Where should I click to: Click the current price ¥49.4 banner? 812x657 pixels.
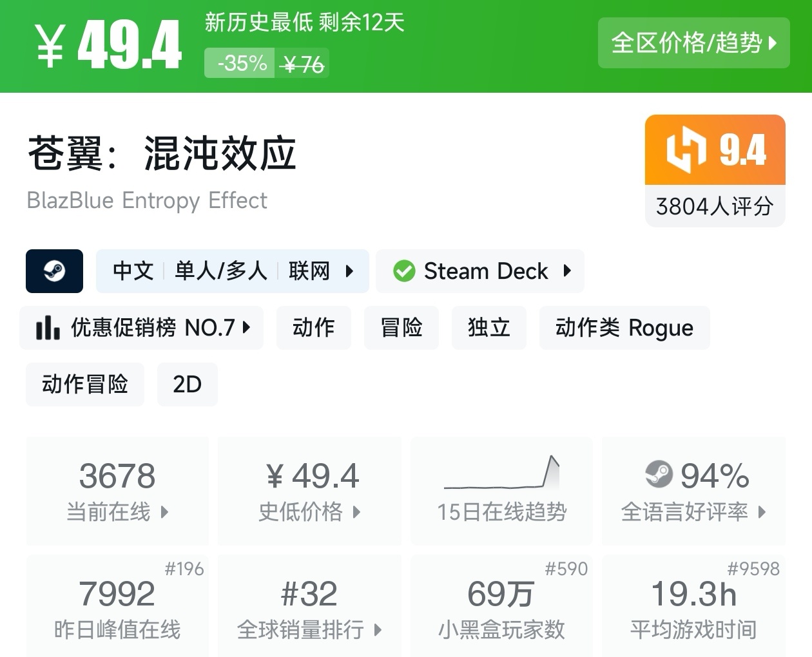click(109, 45)
